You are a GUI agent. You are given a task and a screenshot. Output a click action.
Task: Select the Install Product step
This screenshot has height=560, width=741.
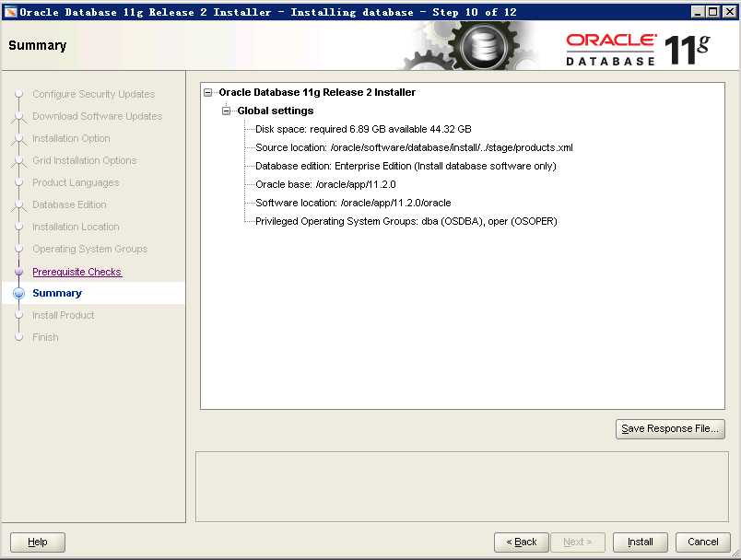click(x=64, y=315)
